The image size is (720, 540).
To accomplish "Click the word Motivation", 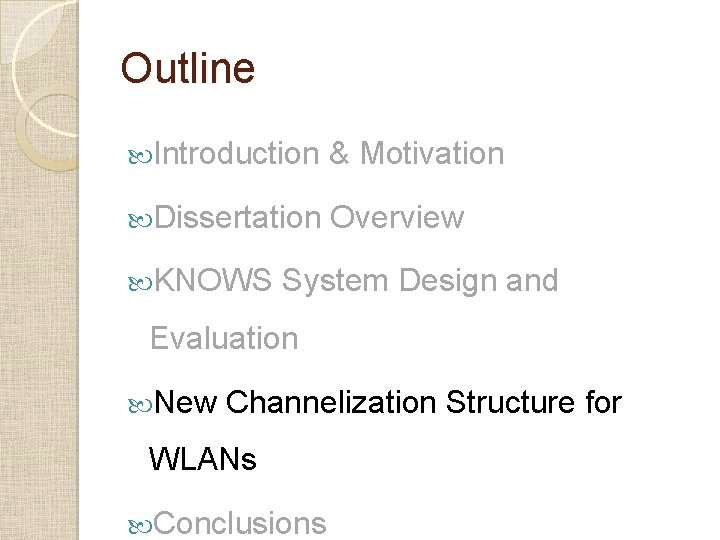I will coord(431,154).
